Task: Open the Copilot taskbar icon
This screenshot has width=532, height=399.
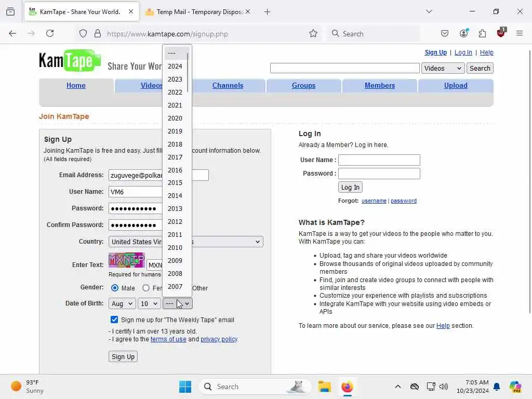Action: pyautogui.click(x=515, y=387)
